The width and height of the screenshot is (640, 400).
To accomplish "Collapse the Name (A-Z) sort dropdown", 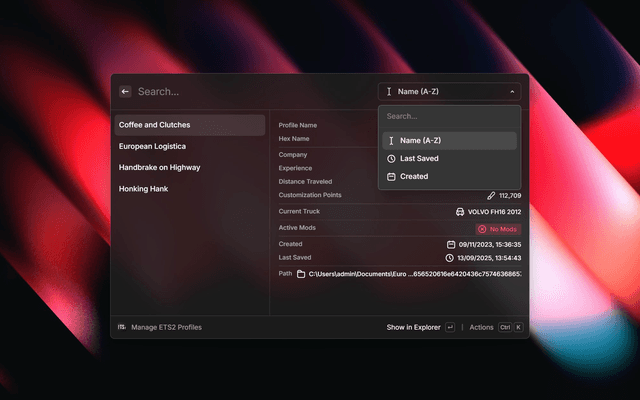I will (449, 91).
